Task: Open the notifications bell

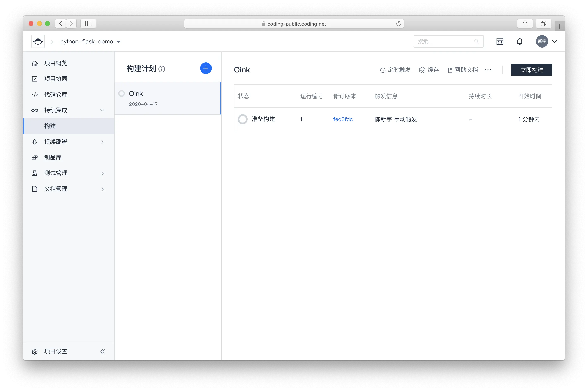Action: pos(520,41)
